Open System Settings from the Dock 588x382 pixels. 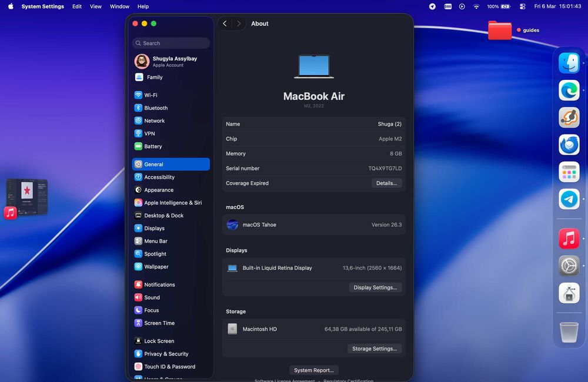pos(569,266)
